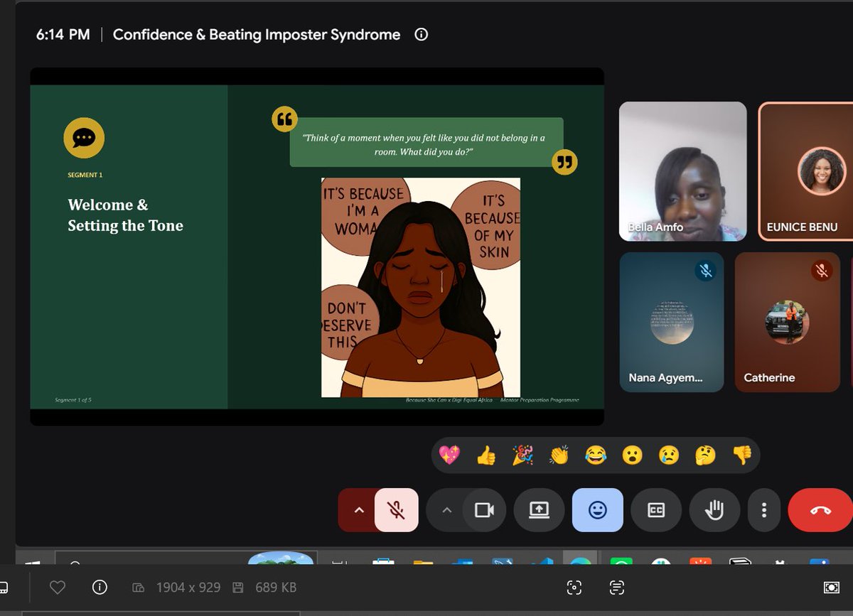Leave the call
This screenshot has height=616, width=853.
click(x=820, y=510)
